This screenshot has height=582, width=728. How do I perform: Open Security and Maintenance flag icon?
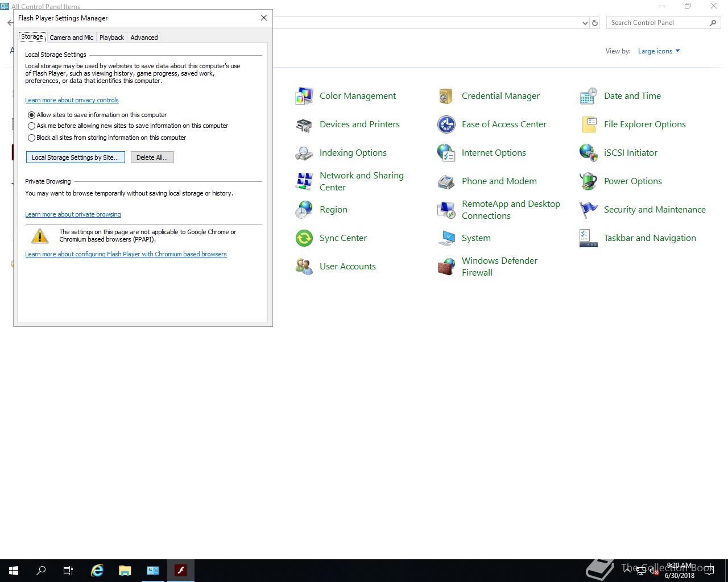click(x=588, y=210)
